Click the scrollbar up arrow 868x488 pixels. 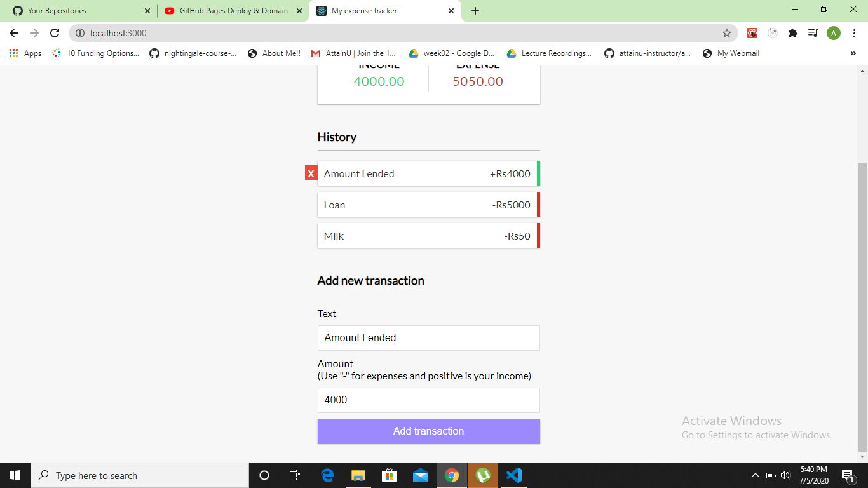click(862, 71)
